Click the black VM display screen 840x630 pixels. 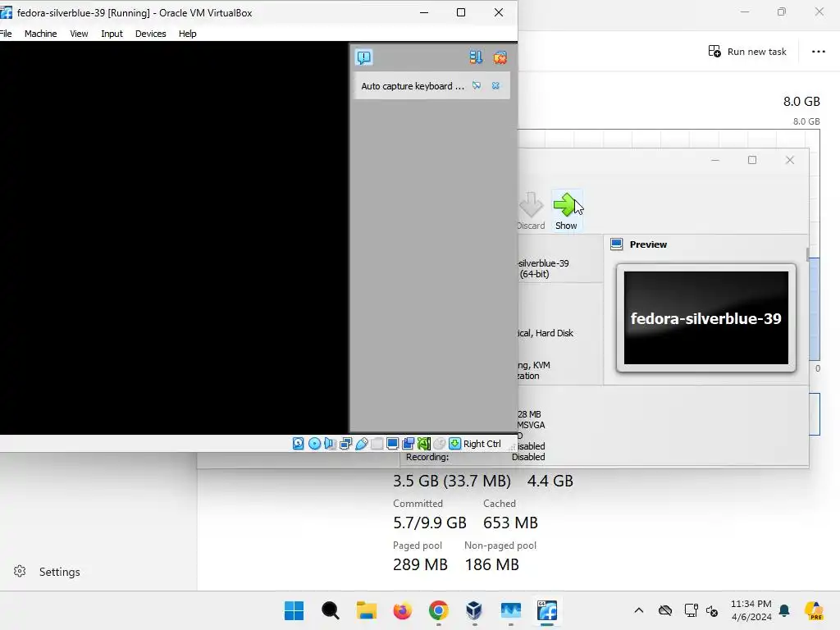[x=174, y=237]
